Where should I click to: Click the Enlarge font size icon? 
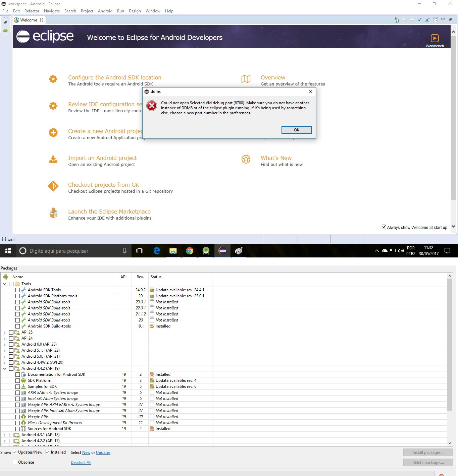coord(427,20)
